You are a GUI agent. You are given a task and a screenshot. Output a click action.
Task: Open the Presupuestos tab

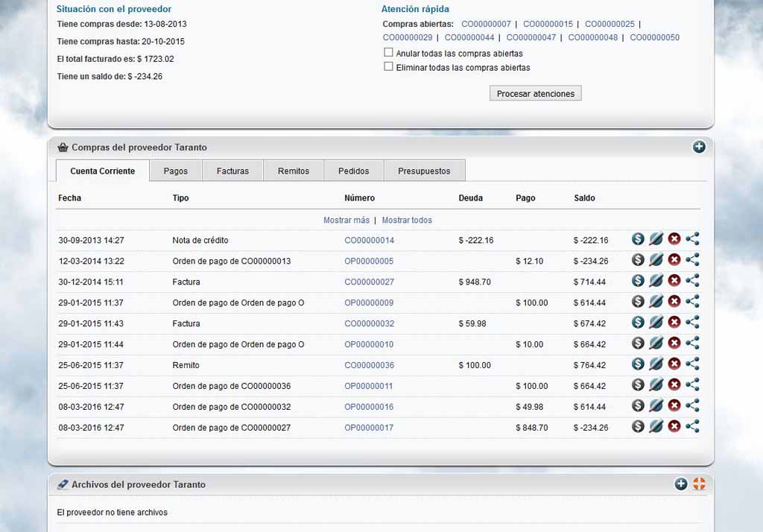[424, 171]
